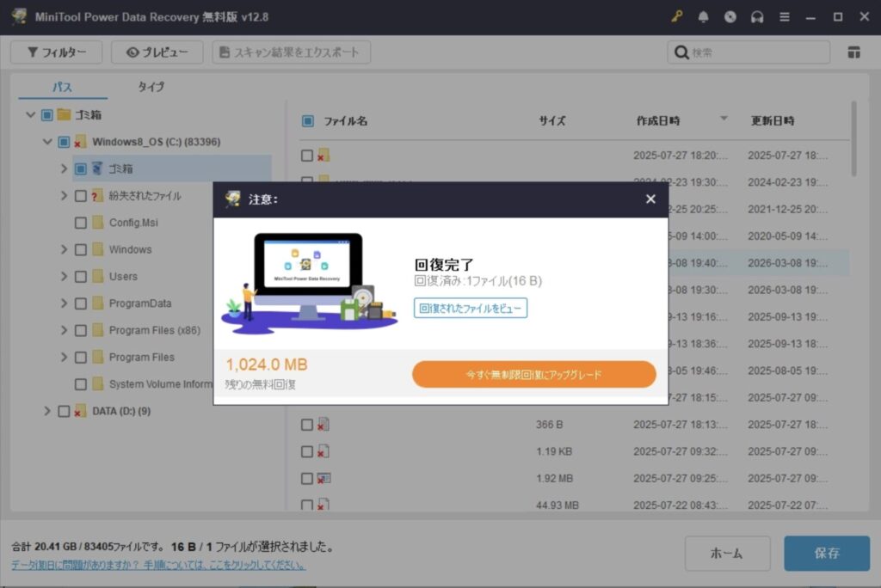The image size is (881, 588).
Task: Switch to the タイプ tab
Action: (151, 87)
